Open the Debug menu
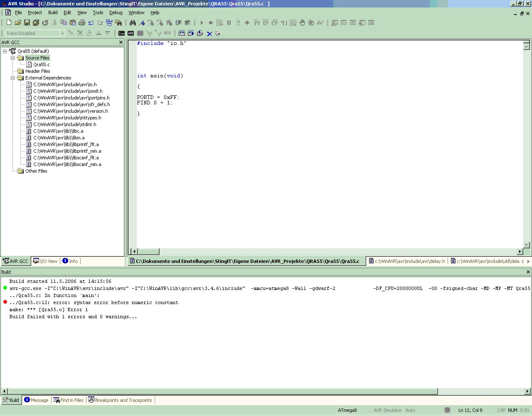 pos(116,12)
